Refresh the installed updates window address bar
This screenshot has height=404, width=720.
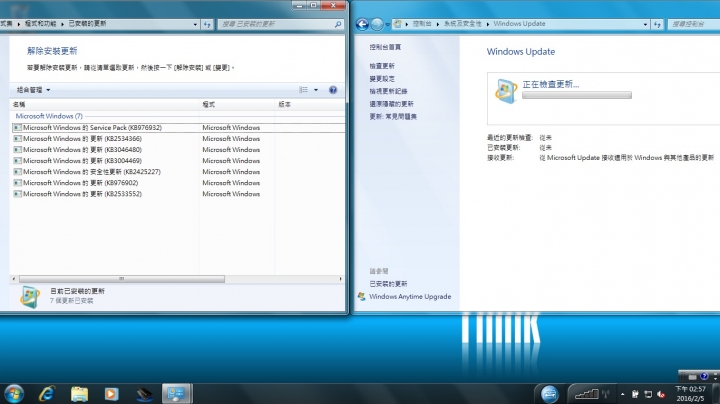click(207, 24)
